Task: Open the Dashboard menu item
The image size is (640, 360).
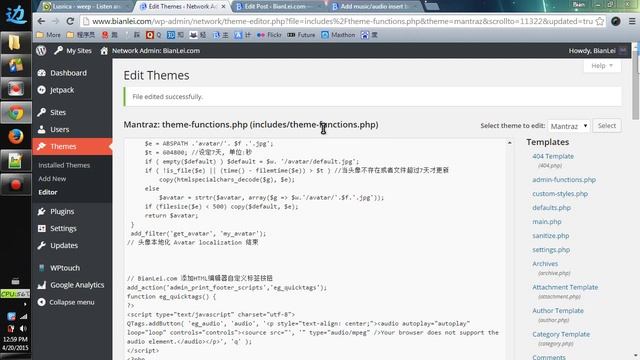Action: click(72, 73)
